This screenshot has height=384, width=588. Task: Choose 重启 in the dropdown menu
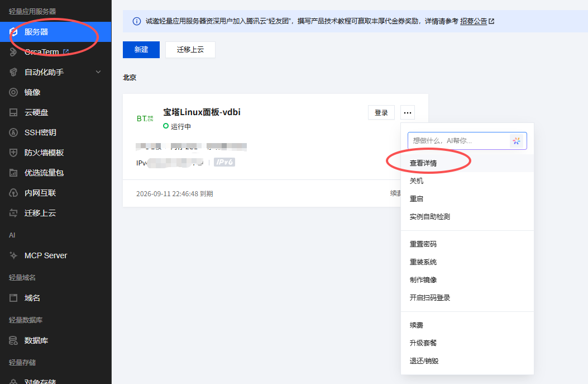point(467,199)
